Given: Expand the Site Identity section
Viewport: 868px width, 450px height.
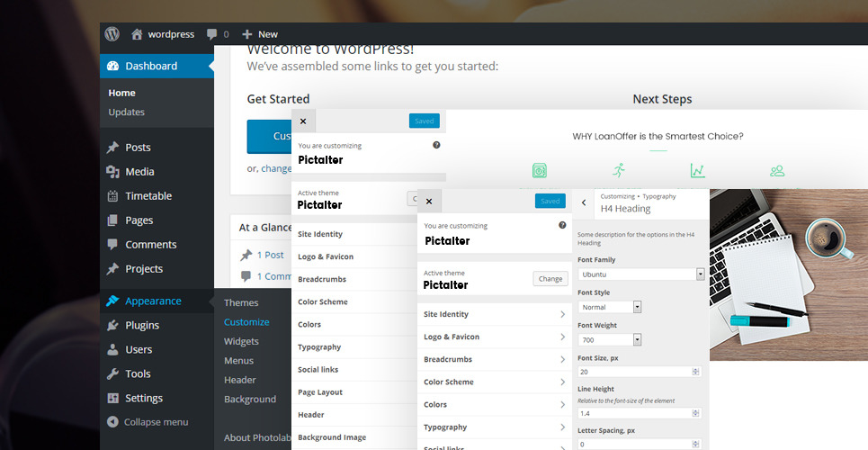Looking at the screenshot, I should click(494, 314).
